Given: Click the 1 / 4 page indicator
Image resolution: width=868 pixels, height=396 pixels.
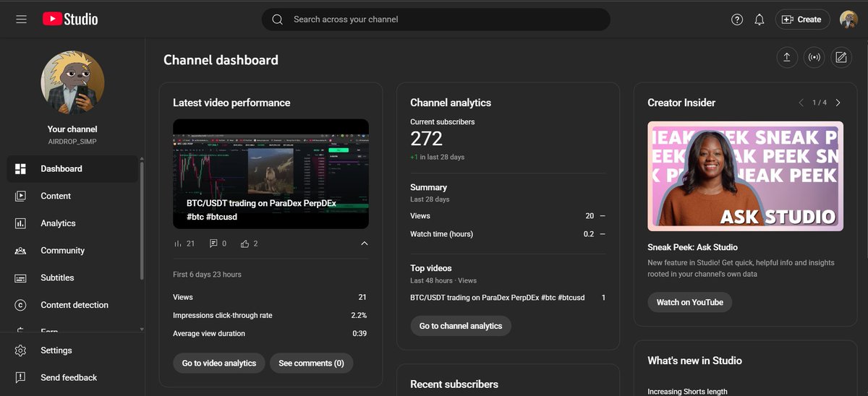Looking at the screenshot, I should tap(820, 103).
